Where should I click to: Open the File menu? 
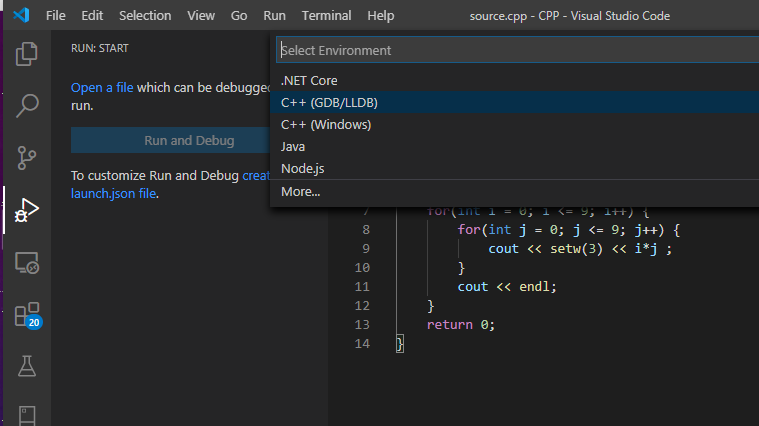56,15
